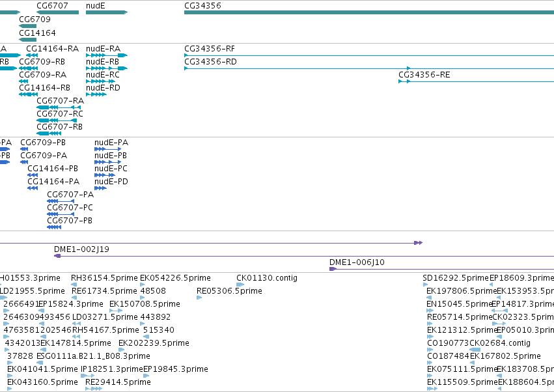Click transcript CG6709-RB
The height and width of the screenshot is (392, 554).
[28, 68]
